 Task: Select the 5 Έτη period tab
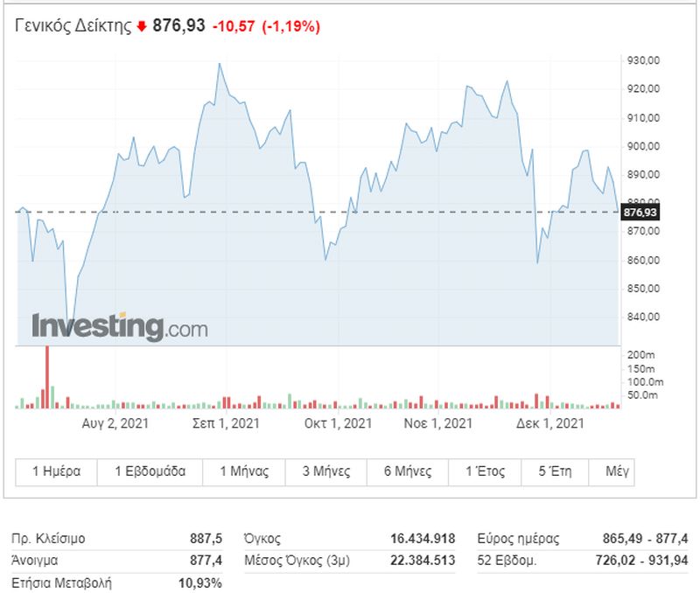click(555, 471)
